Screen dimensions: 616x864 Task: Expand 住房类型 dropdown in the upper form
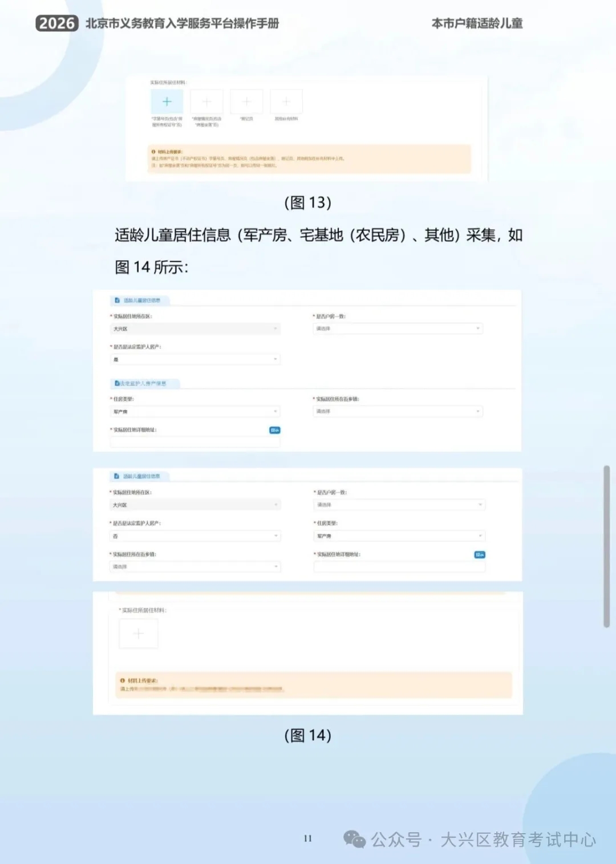point(194,411)
